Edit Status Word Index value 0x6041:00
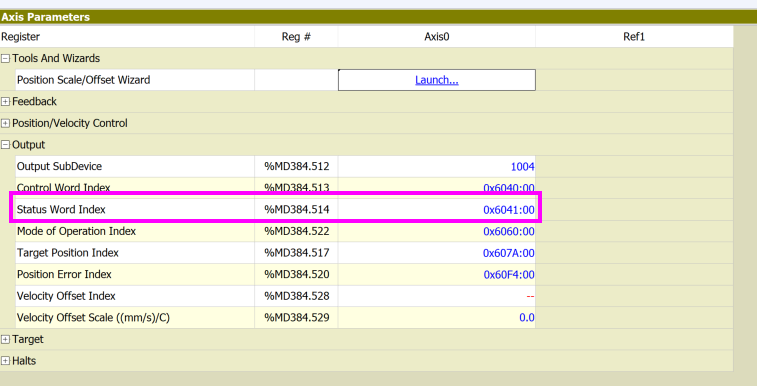757x386 pixels. pos(436,209)
